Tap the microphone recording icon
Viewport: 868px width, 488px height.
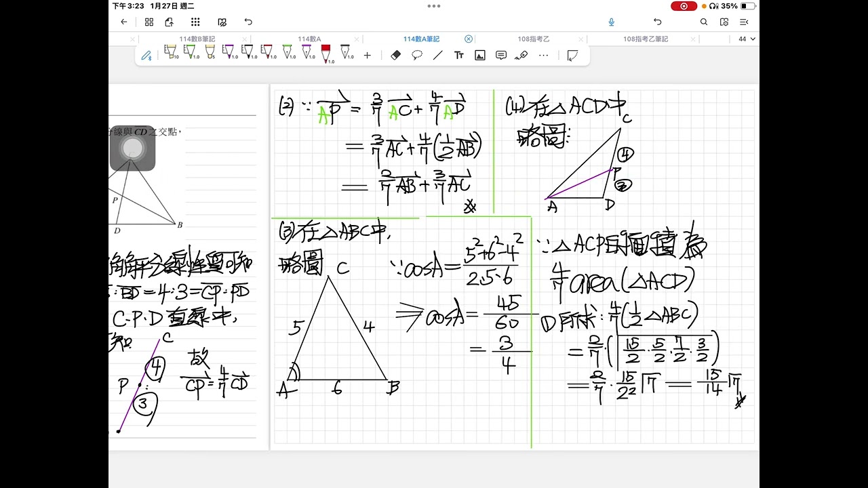click(611, 22)
